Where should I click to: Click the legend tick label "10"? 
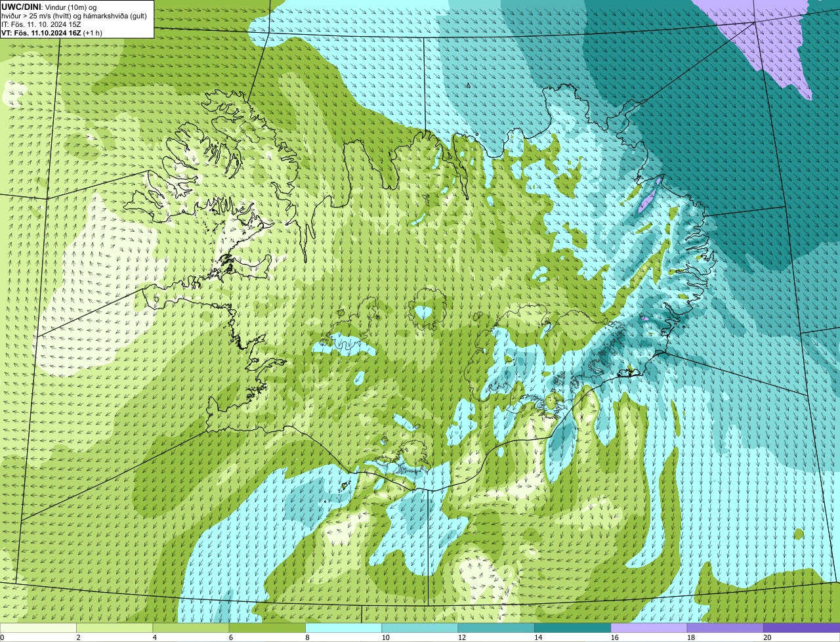click(386, 637)
